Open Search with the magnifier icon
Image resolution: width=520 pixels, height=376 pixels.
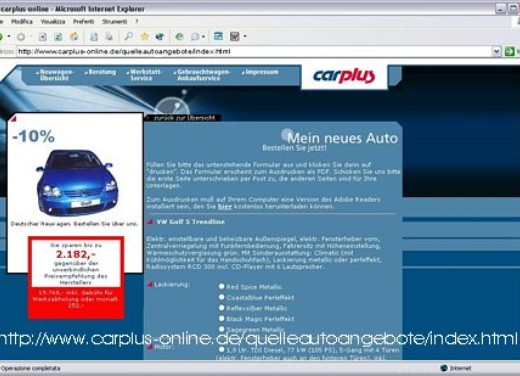click(x=129, y=36)
